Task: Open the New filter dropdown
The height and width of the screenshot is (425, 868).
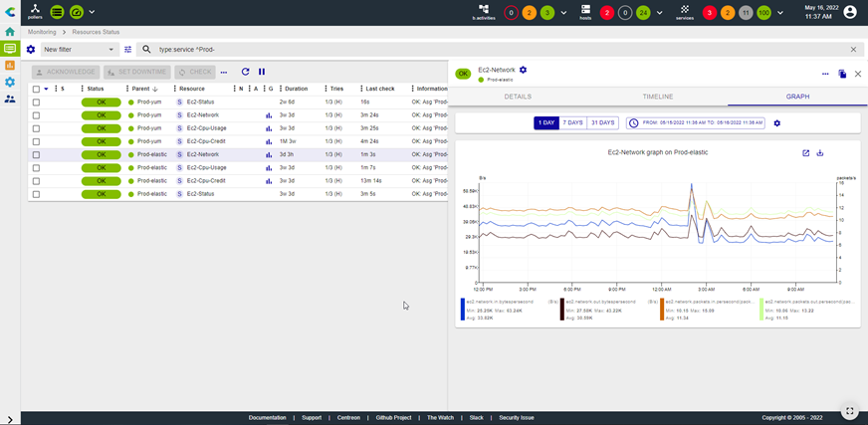Action: coord(79,49)
